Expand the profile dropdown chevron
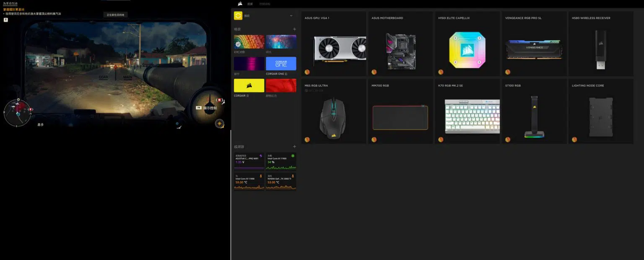 coord(291,16)
